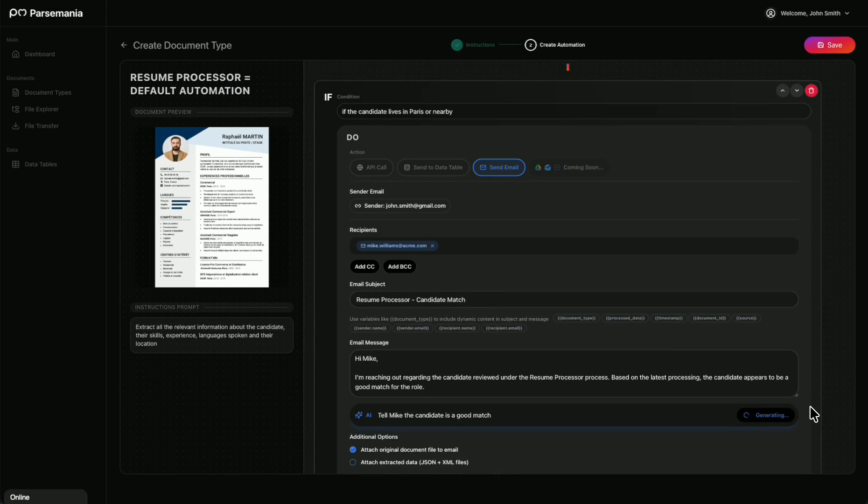Click the AI sparkle icon in the prompt bar
The image size is (868, 504).
359,415
